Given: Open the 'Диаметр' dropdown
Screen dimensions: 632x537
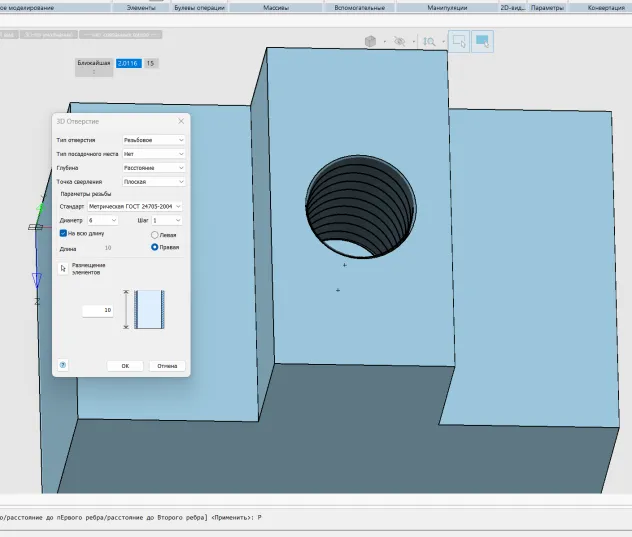Looking at the screenshot, I should point(102,219).
